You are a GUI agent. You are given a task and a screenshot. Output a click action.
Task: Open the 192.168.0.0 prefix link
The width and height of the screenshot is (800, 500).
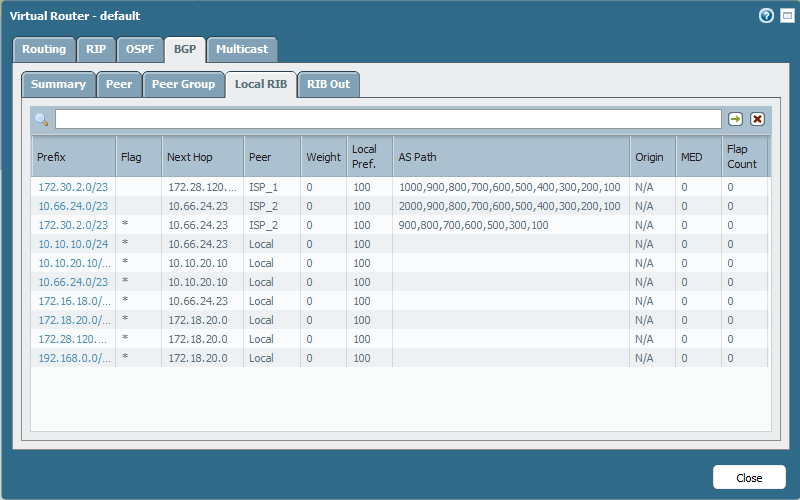point(74,358)
